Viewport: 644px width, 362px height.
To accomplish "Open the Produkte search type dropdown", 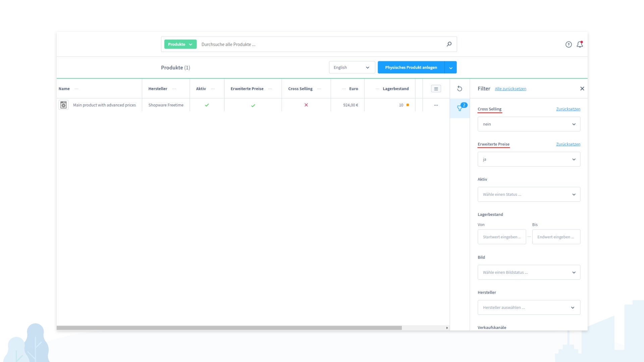I will [180, 44].
